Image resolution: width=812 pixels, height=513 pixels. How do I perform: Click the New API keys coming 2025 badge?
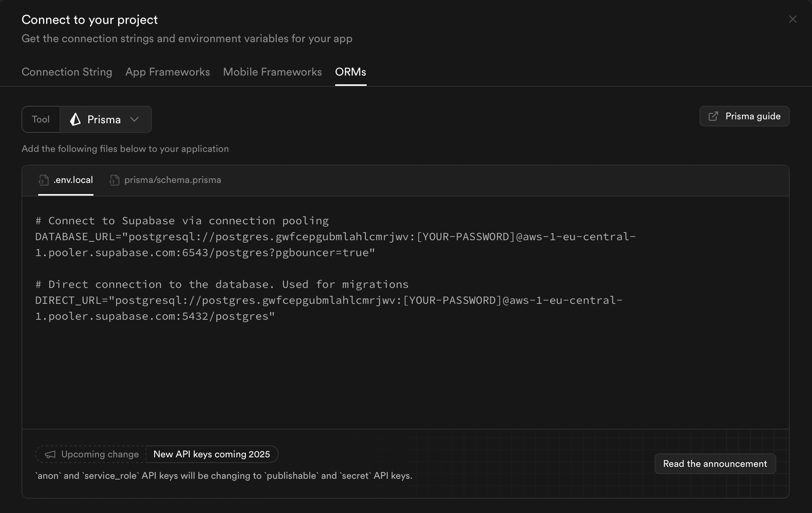[212, 454]
